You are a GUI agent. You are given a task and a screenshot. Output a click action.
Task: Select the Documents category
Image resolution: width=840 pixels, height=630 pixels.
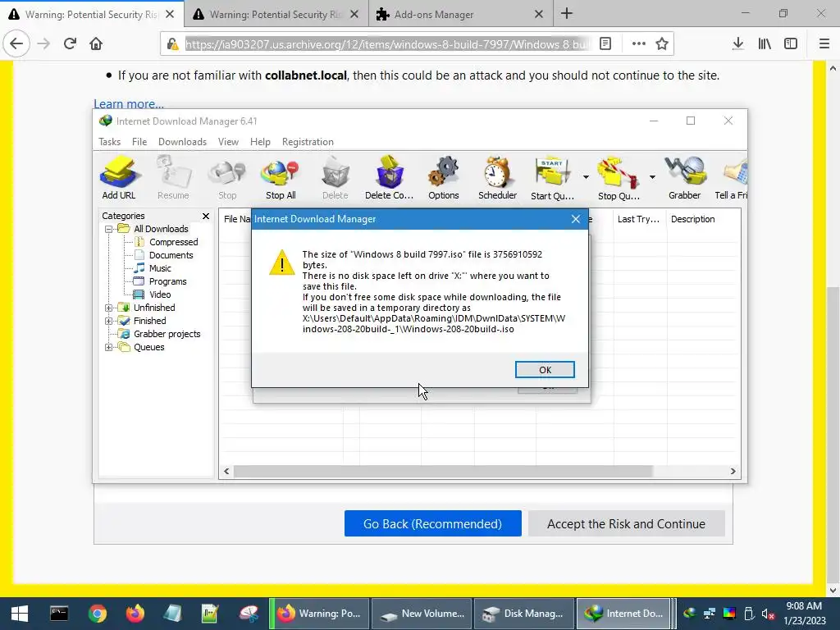point(171,255)
